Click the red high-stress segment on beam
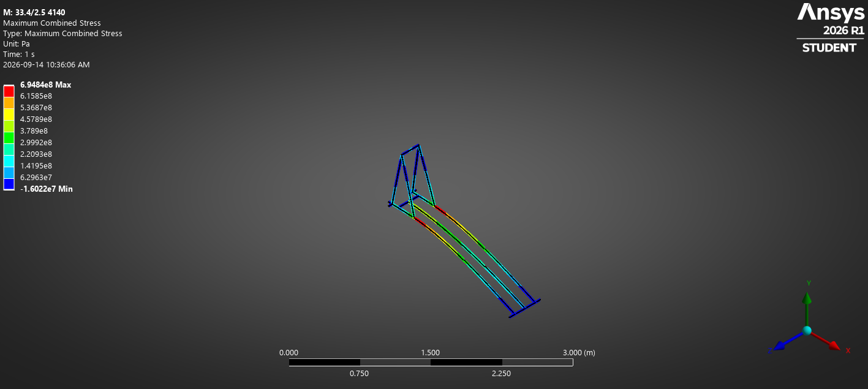Screen dimensions: 868x389 (420, 222)
